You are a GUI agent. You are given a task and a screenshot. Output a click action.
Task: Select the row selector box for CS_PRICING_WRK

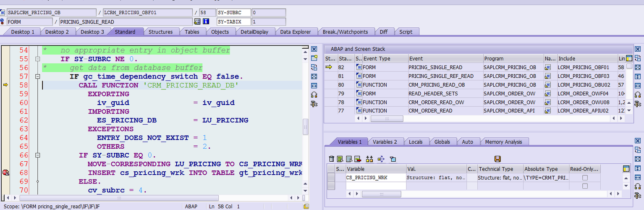coord(331,178)
